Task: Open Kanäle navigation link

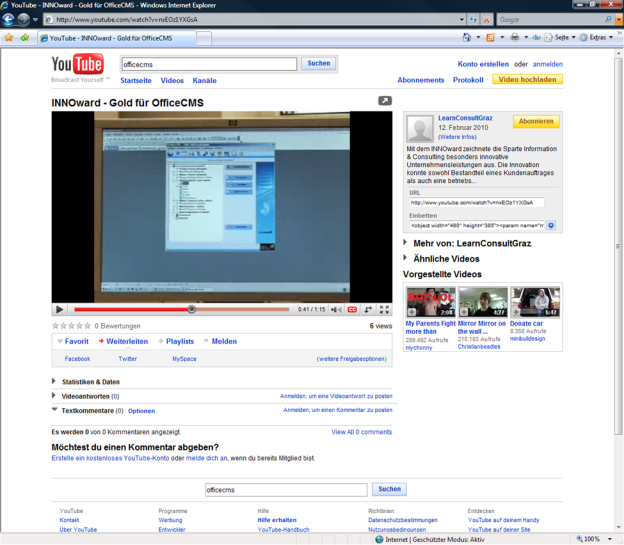Action: click(x=205, y=80)
